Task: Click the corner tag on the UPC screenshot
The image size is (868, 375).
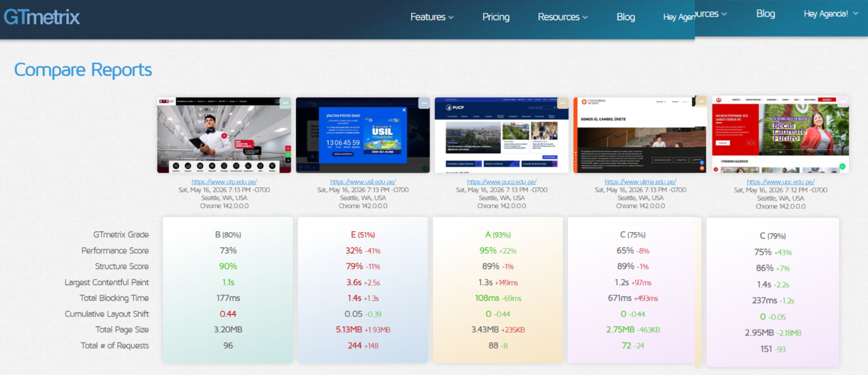Action: click(843, 101)
